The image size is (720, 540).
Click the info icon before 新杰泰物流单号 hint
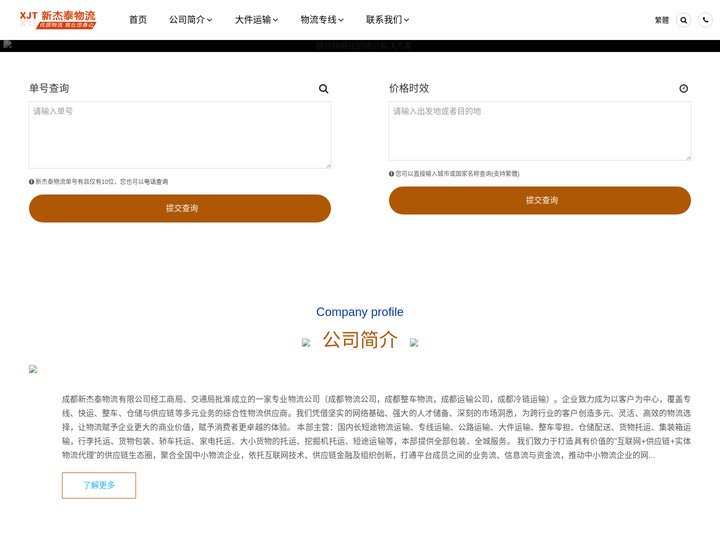(32, 182)
